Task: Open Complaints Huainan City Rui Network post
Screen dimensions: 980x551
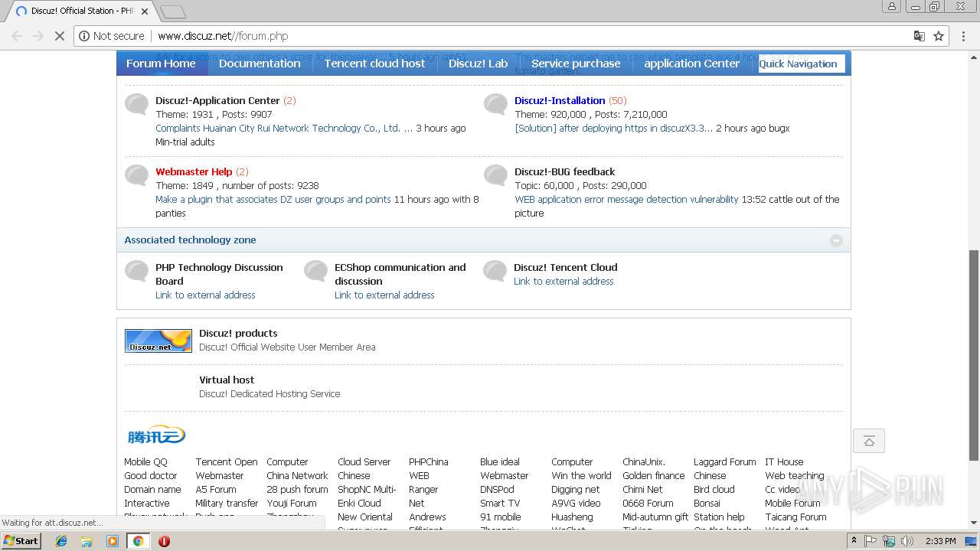Action: pyautogui.click(x=284, y=128)
